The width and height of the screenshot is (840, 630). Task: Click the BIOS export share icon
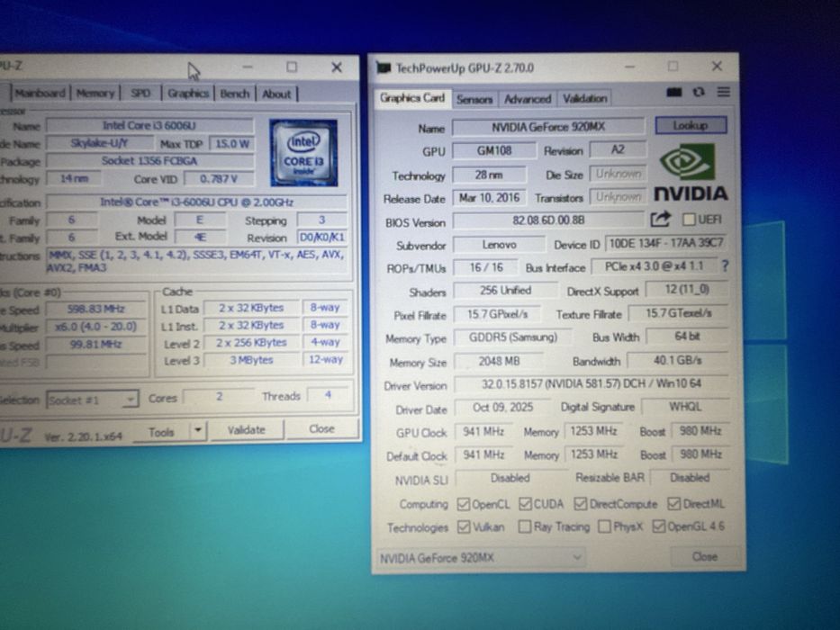pyautogui.click(x=660, y=219)
